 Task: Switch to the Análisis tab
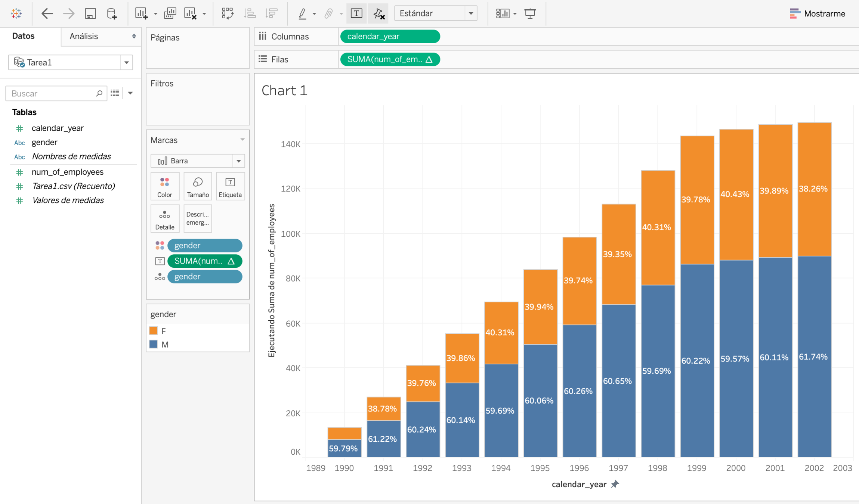click(x=84, y=36)
